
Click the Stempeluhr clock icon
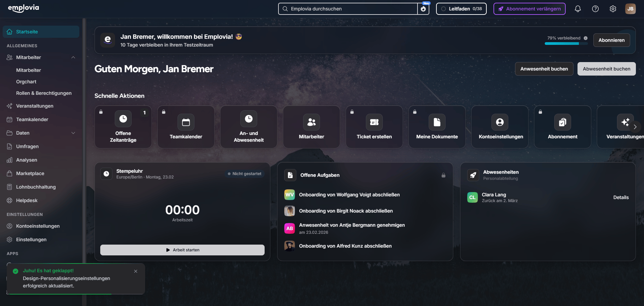pos(106,174)
